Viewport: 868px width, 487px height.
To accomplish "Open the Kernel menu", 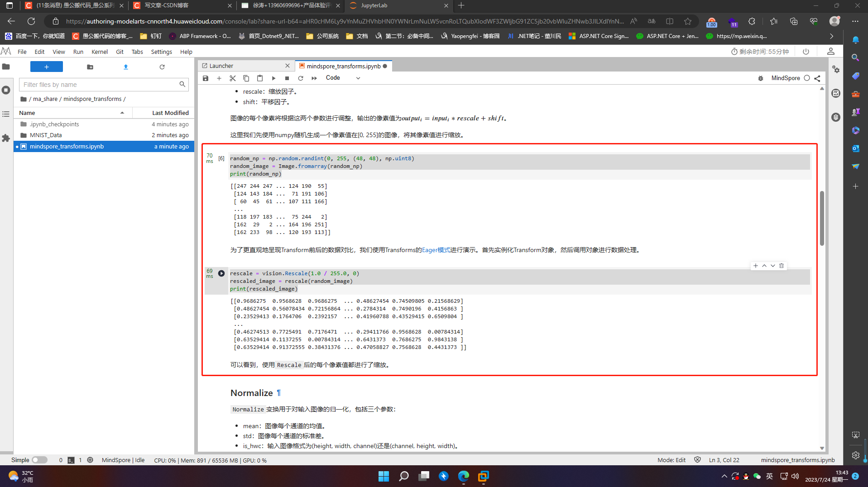I will [x=100, y=52].
